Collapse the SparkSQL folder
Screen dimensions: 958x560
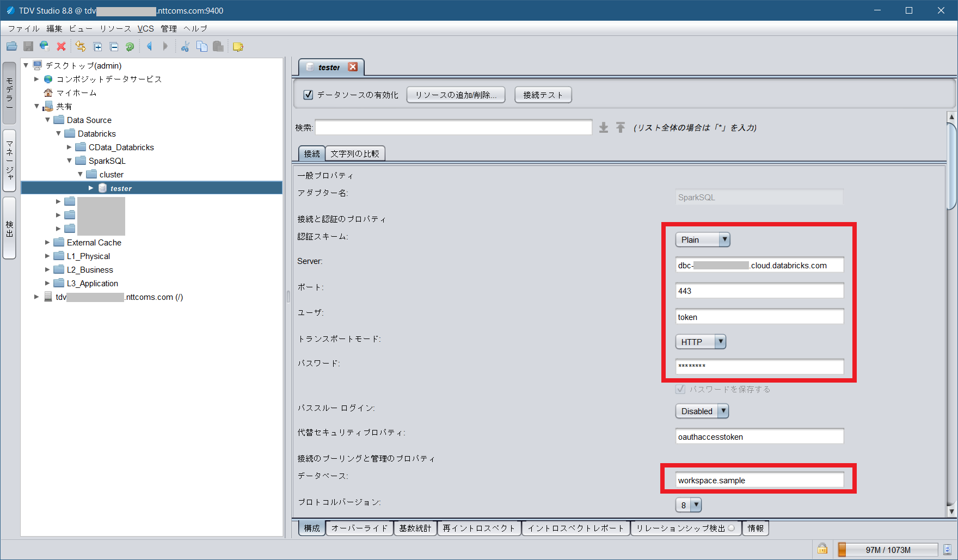tap(69, 161)
